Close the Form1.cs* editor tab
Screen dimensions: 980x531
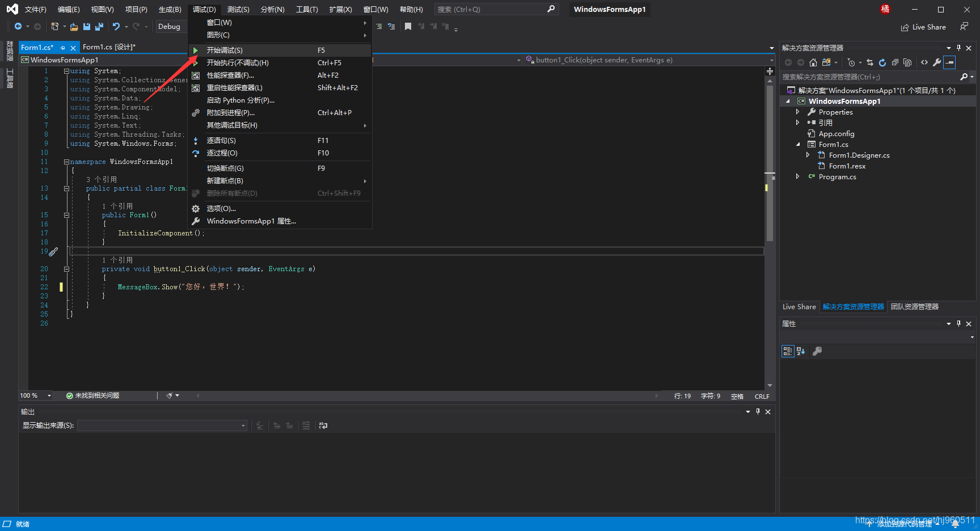73,48
